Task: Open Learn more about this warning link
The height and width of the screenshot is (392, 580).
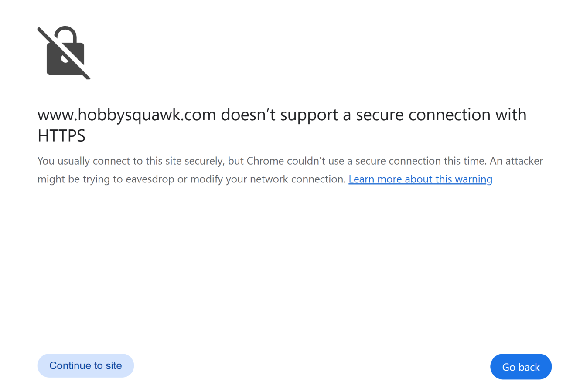Action: pyautogui.click(x=420, y=179)
